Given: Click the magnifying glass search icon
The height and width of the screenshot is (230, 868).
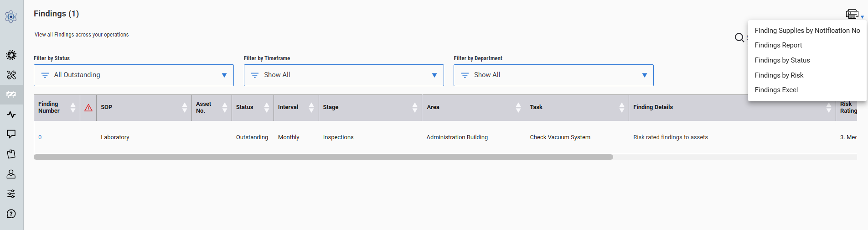Looking at the screenshot, I should point(739,37).
